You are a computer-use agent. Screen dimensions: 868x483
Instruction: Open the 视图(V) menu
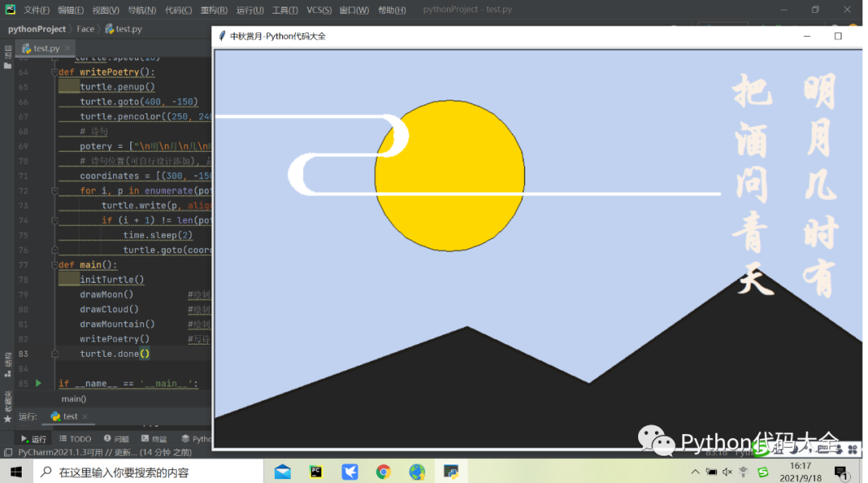point(105,10)
